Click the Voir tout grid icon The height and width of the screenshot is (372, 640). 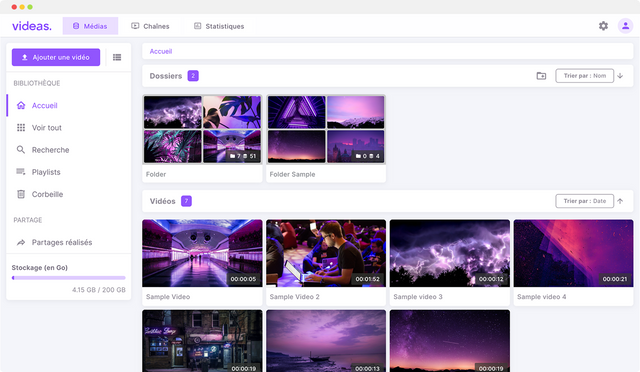pos(21,128)
